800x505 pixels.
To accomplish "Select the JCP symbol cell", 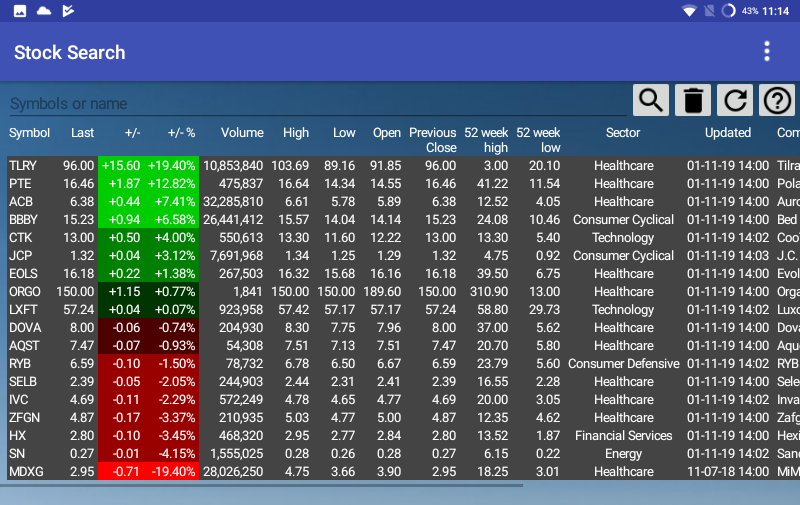I will tap(20, 256).
